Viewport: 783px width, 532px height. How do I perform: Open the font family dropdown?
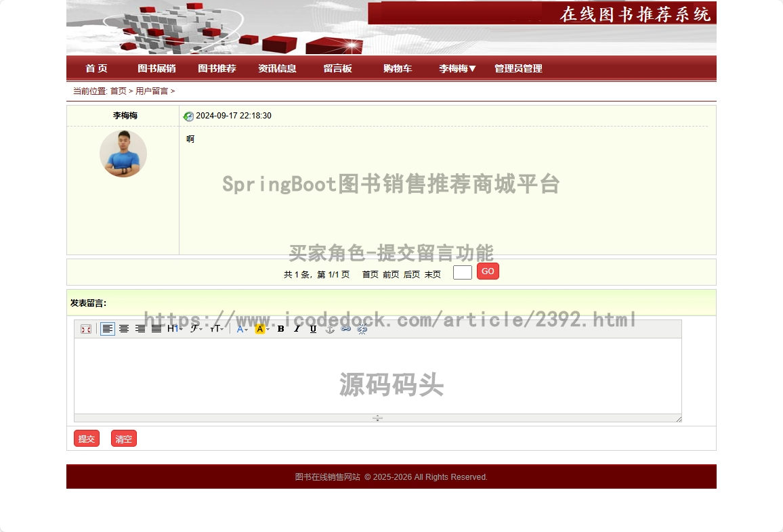[x=196, y=329]
